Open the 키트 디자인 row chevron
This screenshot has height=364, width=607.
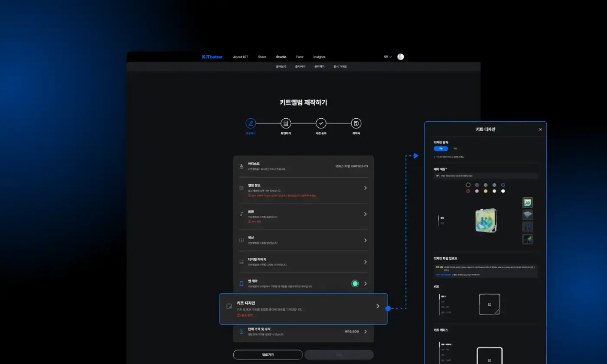pyautogui.click(x=378, y=306)
